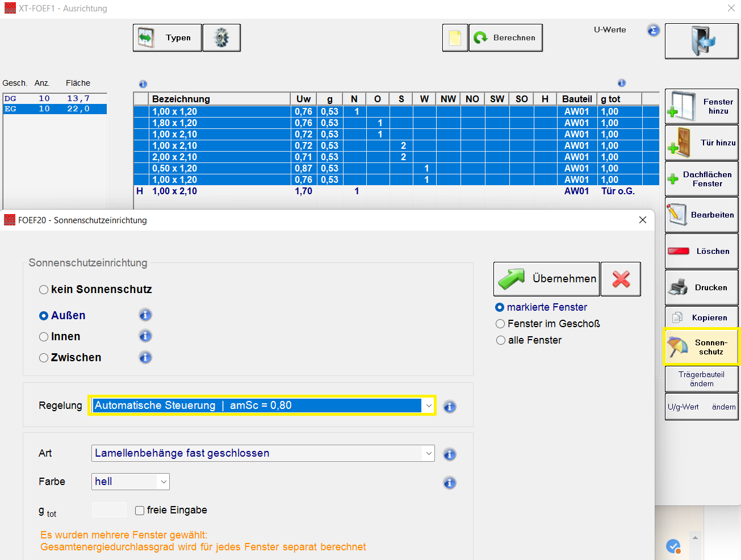
Task: Click the Bezeichnung column header
Action: pos(220,99)
